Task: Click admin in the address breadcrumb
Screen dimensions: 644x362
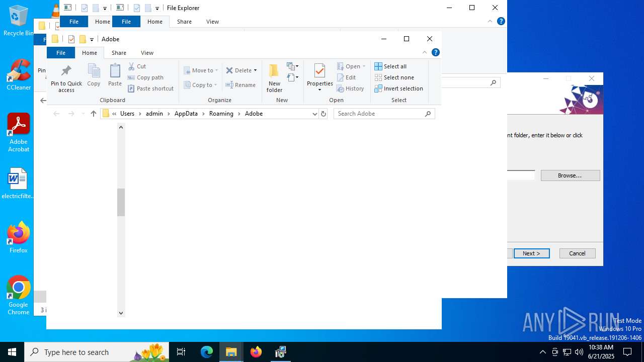Action: 154,114
